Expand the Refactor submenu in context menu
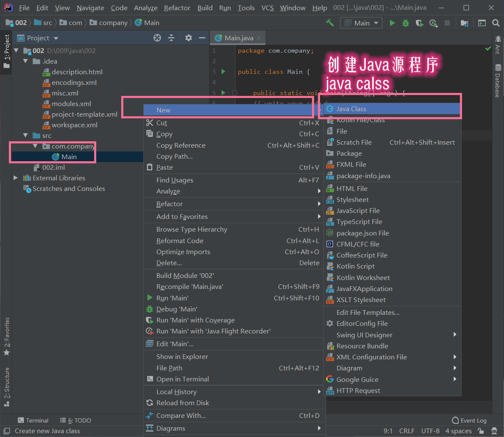Viewport: 504px width, 437px height. point(233,204)
